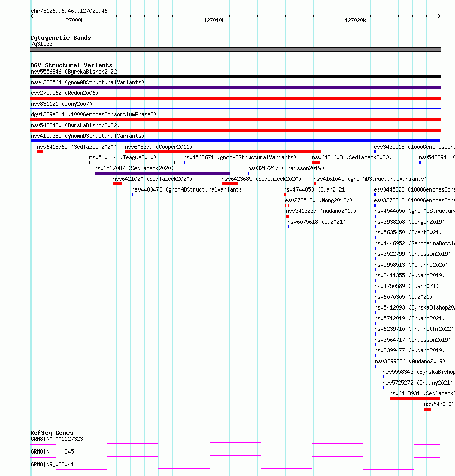Open the nsv3217217 (Chaisson2019) label
Screen dimensions: 455x476
pos(286,168)
